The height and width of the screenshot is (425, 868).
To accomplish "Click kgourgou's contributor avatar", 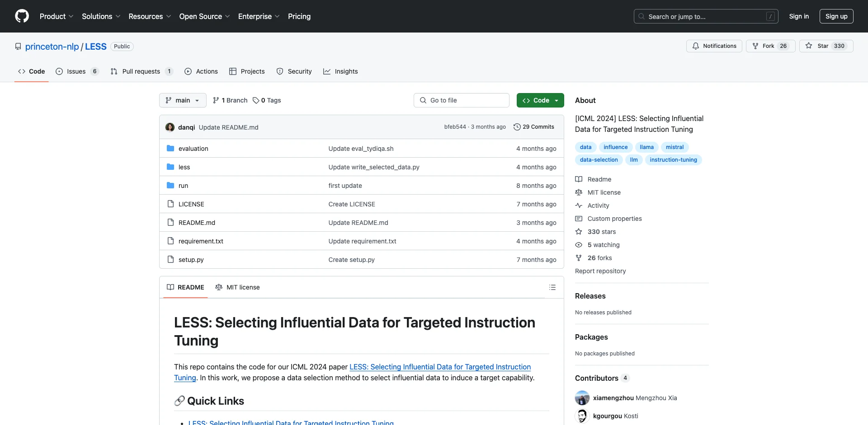I will click(582, 416).
